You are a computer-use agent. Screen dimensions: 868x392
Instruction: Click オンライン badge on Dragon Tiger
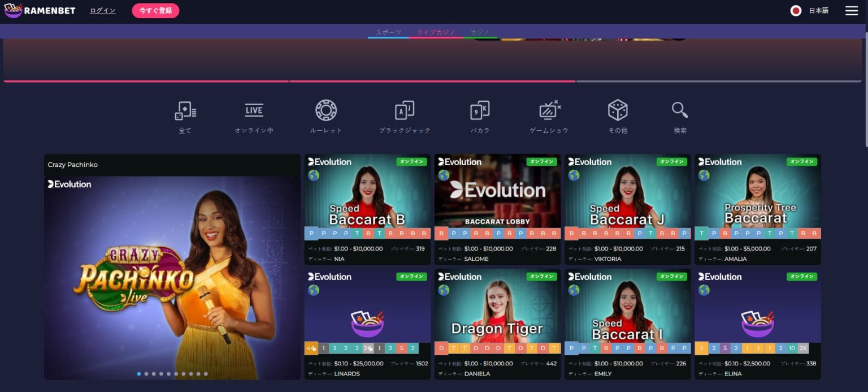point(541,277)
